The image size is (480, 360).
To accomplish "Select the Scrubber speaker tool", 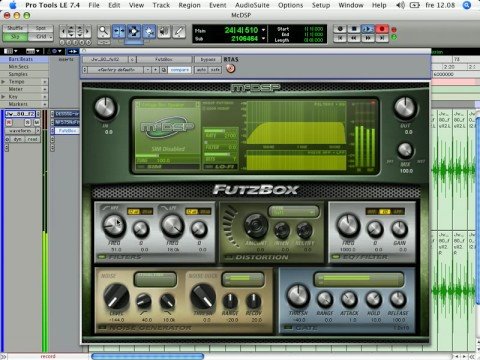I will (164, 32).
